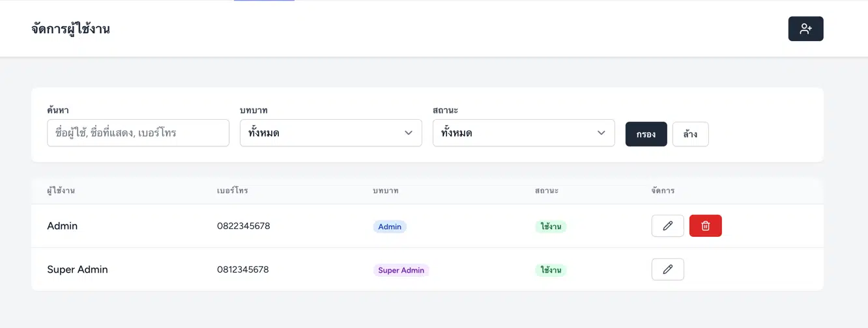
Task: Click phone number 0822345678
Action: coord(243,226)
